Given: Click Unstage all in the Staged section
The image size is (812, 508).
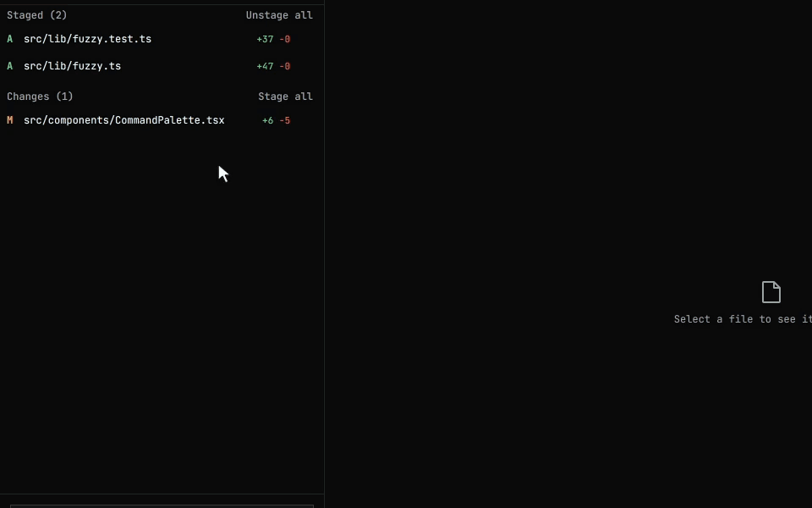Looking at the screenshot, I should (279, 15).
